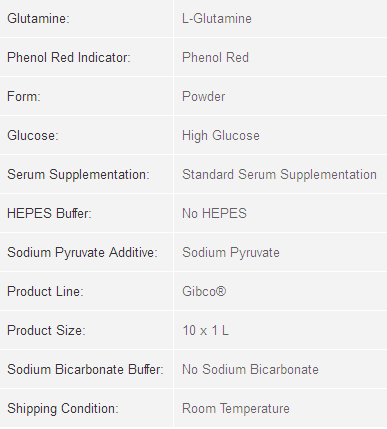The width and height of the screenshot is (387, 429).
Task: Select the L-Glutamine value text
Action: [x=217, y=18]
